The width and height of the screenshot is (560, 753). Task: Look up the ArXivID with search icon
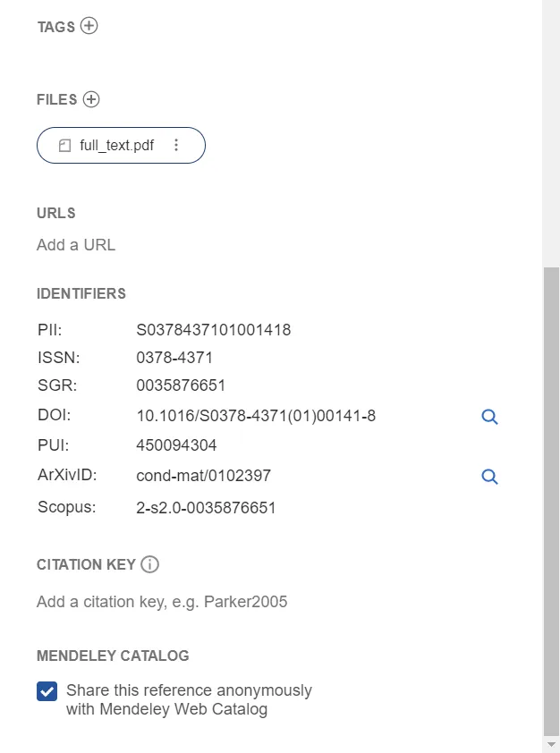489,477
